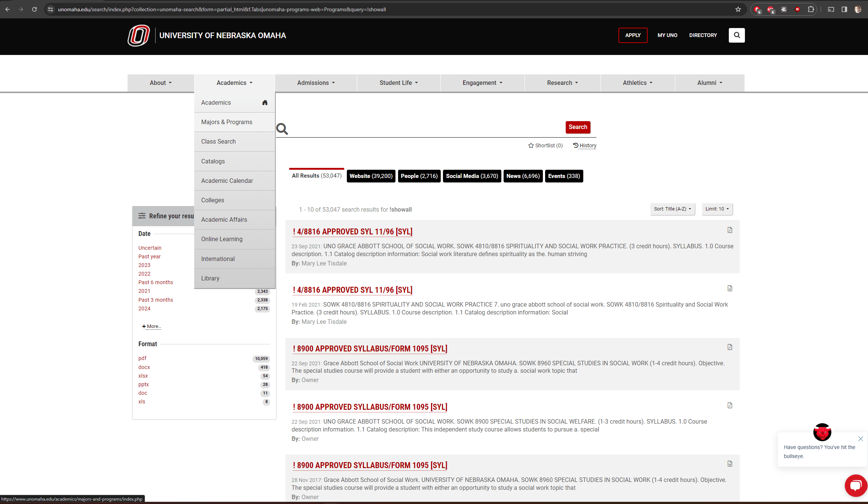Open the red chat bubble icon

855,485
